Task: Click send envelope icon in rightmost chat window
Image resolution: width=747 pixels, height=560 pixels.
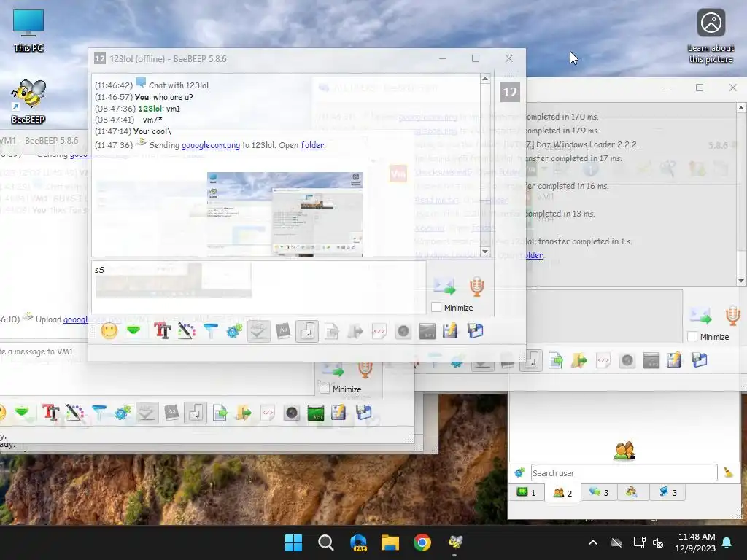Action: pos(700,316)
